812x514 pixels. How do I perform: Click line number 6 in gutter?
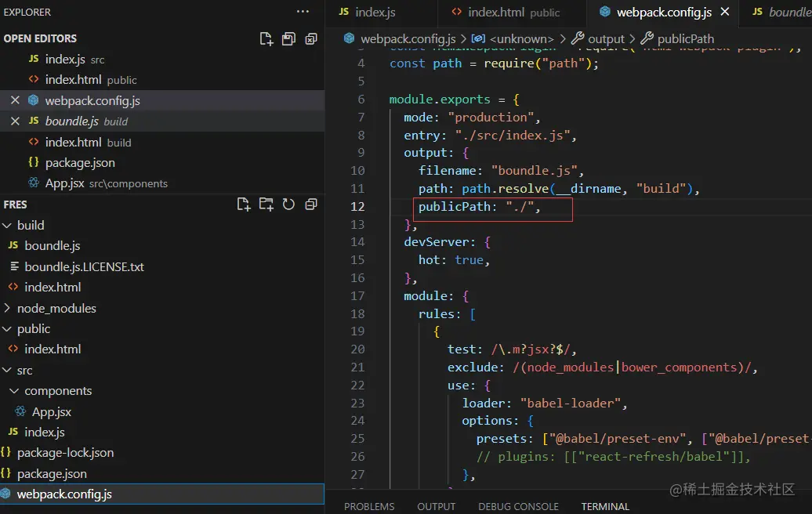pos(361,100)
